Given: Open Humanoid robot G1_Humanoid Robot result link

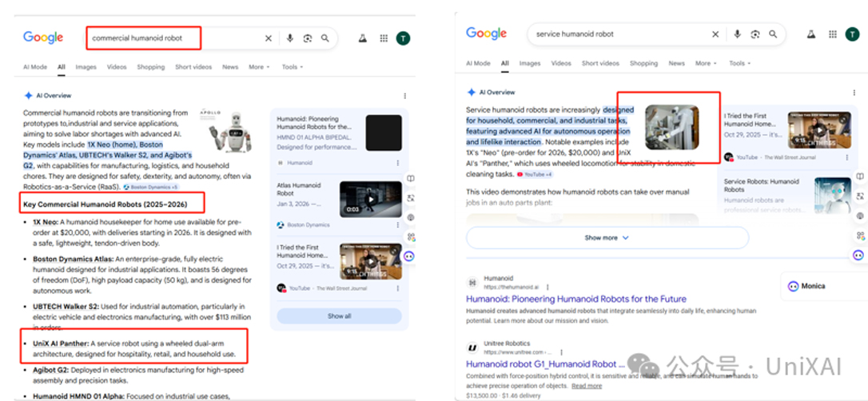Looking at the screenshot, I should tap(545, 364).
